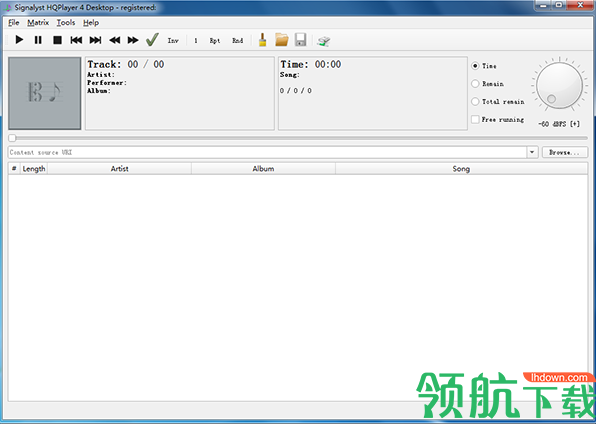
Task: Click the album cover art placeholder
Action: [x=45, y=94]
